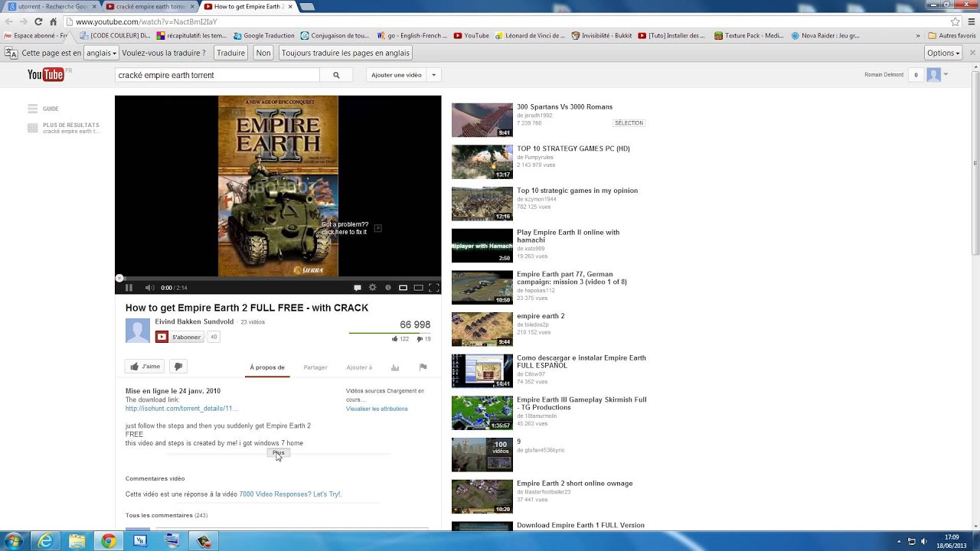Switch to small player size
Image resolution: width=980 pixels, height=551 pixels.
click(403, 288)
